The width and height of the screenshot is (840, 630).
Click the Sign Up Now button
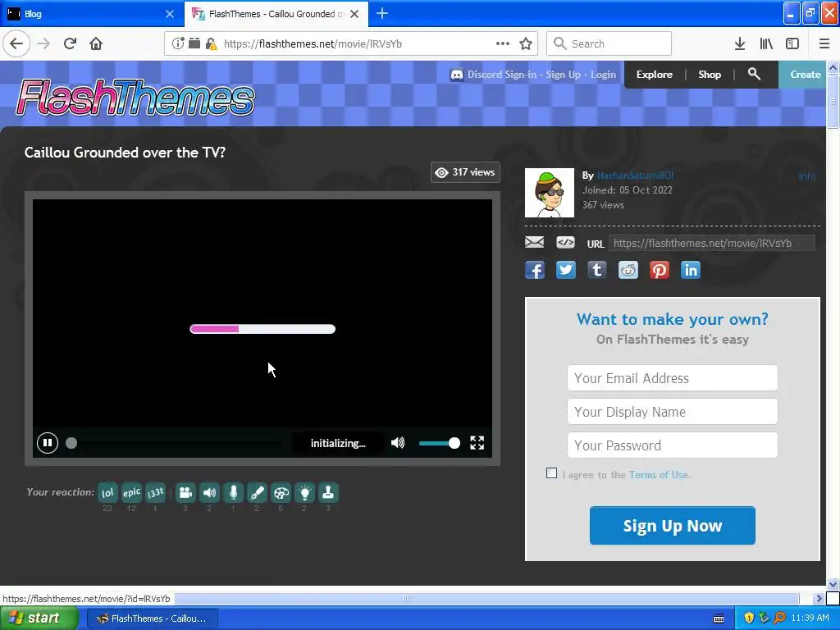click(673, 526)
